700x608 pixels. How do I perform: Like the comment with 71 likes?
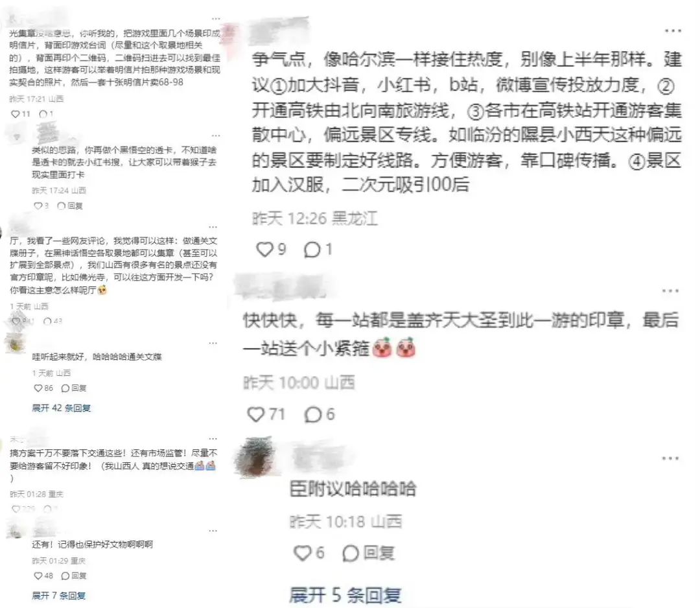[256, 414]
